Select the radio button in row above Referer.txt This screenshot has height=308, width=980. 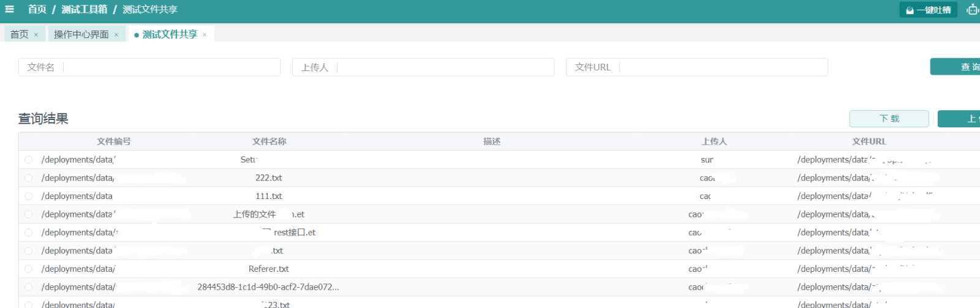point(28,250)
